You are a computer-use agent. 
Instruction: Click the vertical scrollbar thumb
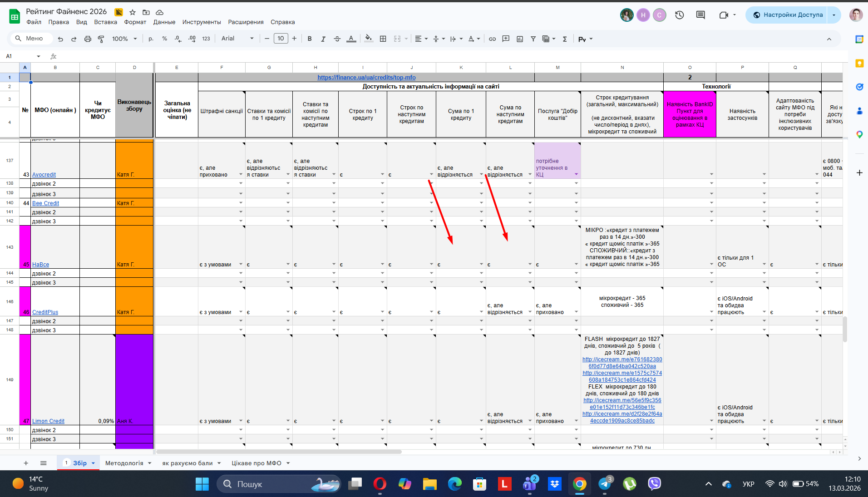pyautogui.click(x=845, y=329)
